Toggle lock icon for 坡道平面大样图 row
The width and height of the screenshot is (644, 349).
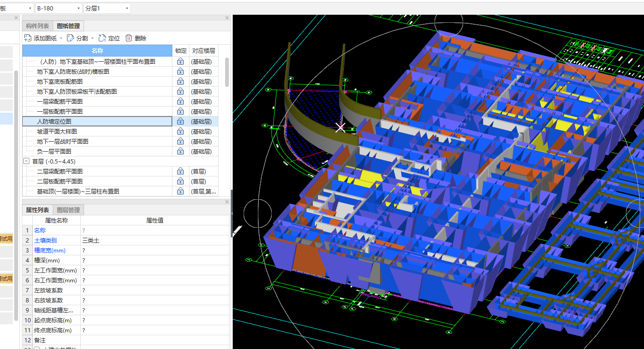point(180,131)
